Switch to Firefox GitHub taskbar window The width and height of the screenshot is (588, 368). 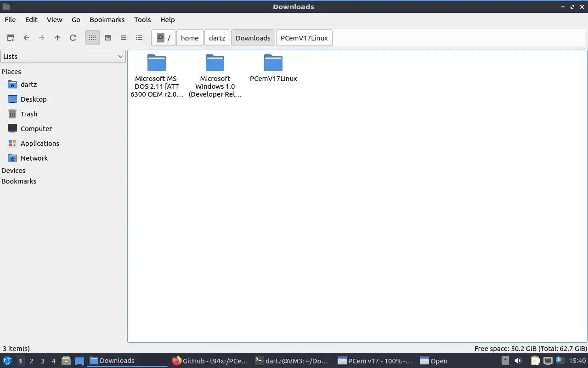coord(210,361)
